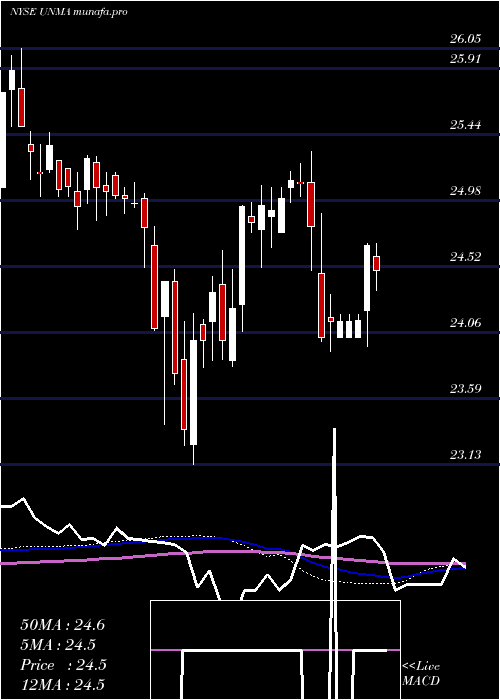Select the 24.52 price level label
Screen dimensions: 500x700
(465, 257)
